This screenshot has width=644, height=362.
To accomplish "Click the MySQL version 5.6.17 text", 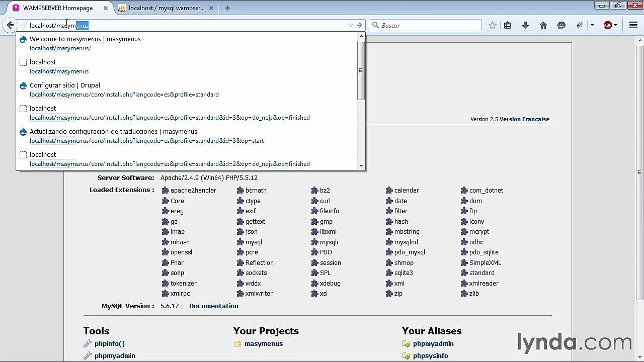I will pos(170,306).
